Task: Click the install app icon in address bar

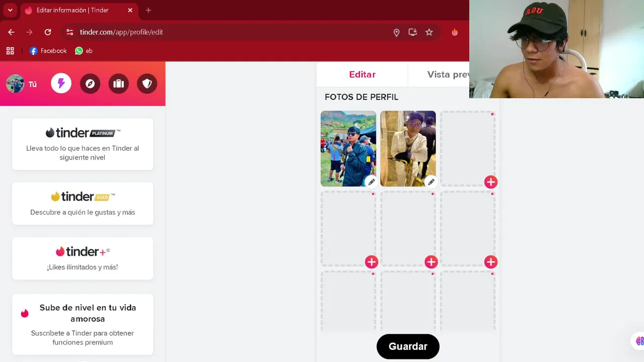Action: (413, 32)
